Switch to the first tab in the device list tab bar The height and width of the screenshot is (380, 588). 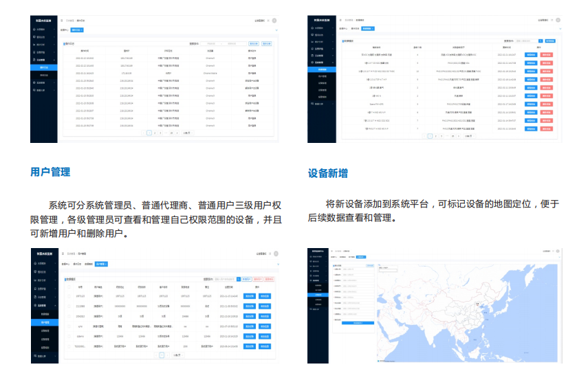click(342, 29)
